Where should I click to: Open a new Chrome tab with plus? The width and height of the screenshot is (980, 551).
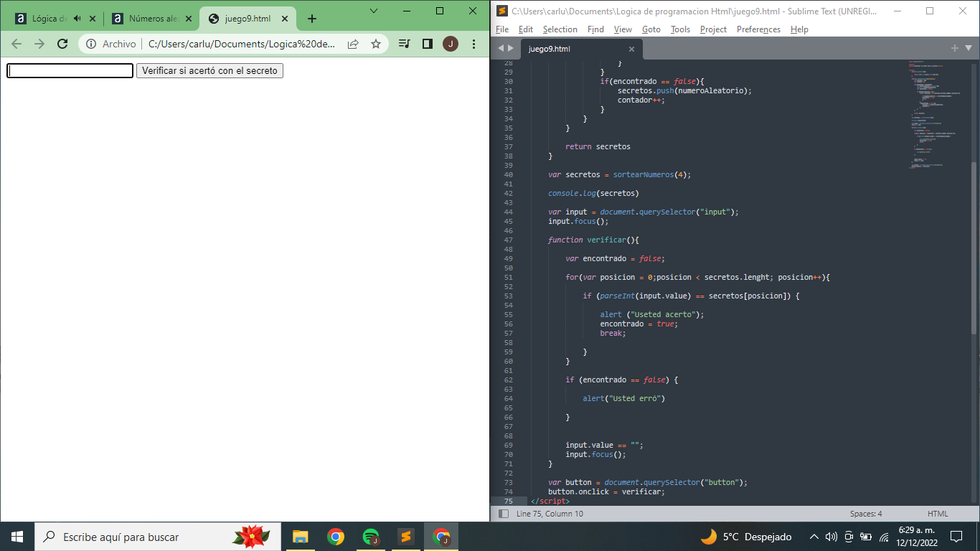[311, 19]
